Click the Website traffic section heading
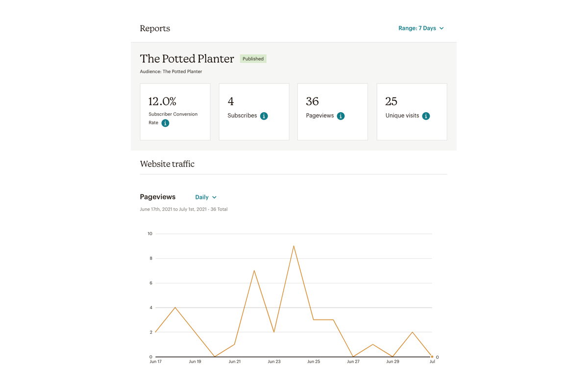Screen dimensions: 588x392 pos(167,164)
